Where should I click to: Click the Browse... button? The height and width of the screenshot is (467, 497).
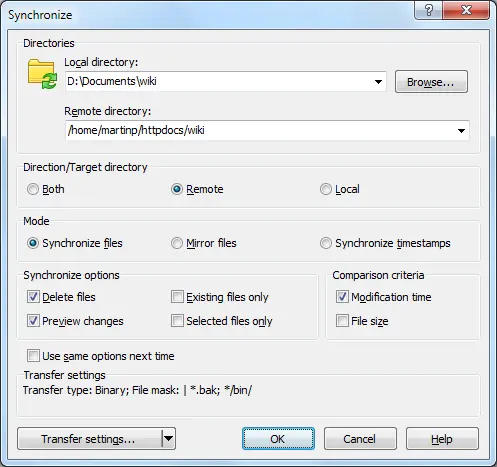pyautogui.click(x=431, y=82)
